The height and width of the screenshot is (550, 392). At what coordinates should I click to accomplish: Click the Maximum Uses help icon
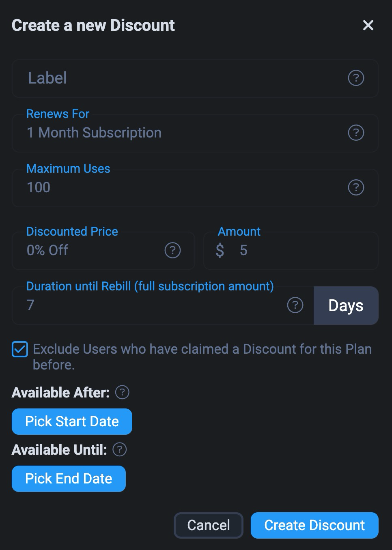point(356,187)
